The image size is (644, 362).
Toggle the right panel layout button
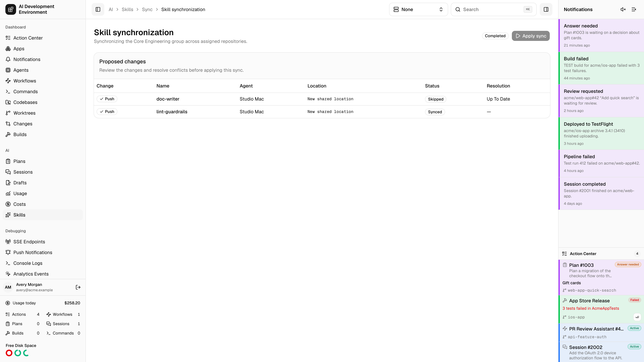pos(546,10)
